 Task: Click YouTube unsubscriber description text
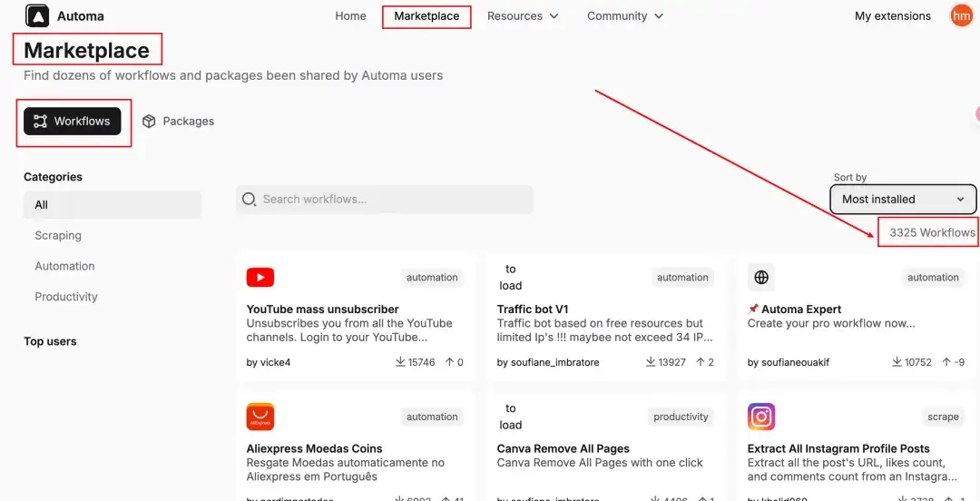(x=349, y=330)
